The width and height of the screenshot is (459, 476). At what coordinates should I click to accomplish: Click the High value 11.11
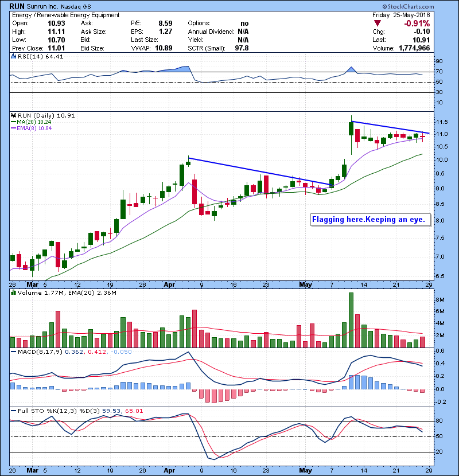point(56,32)
